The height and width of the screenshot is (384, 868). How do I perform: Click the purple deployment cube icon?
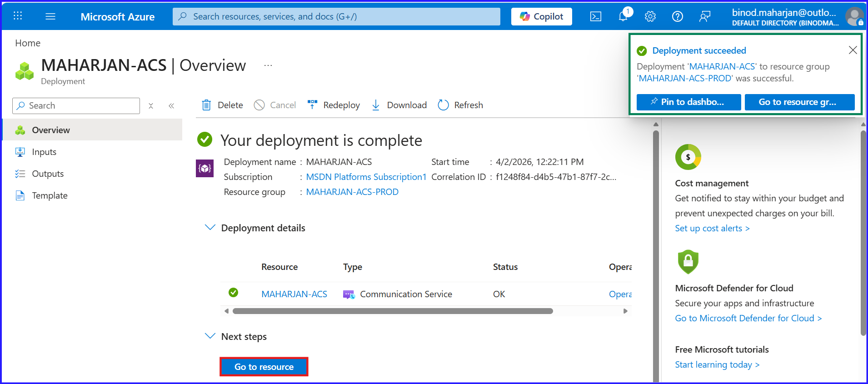(x=205, y=169)
